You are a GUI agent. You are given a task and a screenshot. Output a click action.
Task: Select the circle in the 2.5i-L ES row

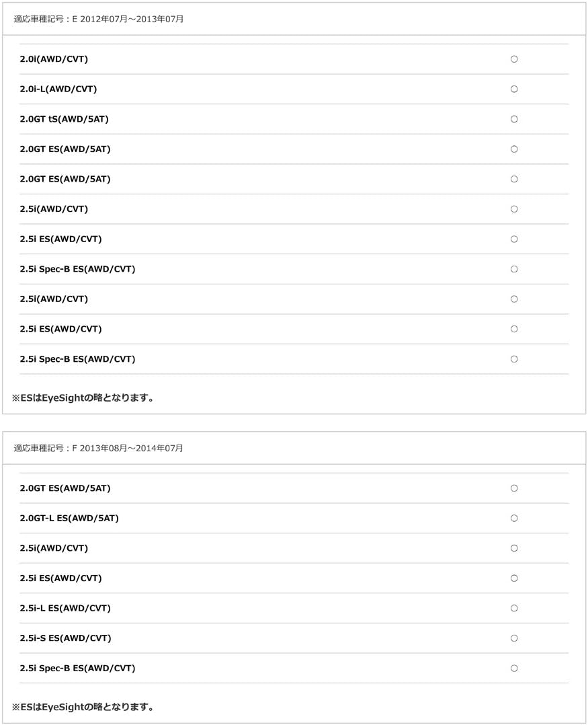[514, 608]
